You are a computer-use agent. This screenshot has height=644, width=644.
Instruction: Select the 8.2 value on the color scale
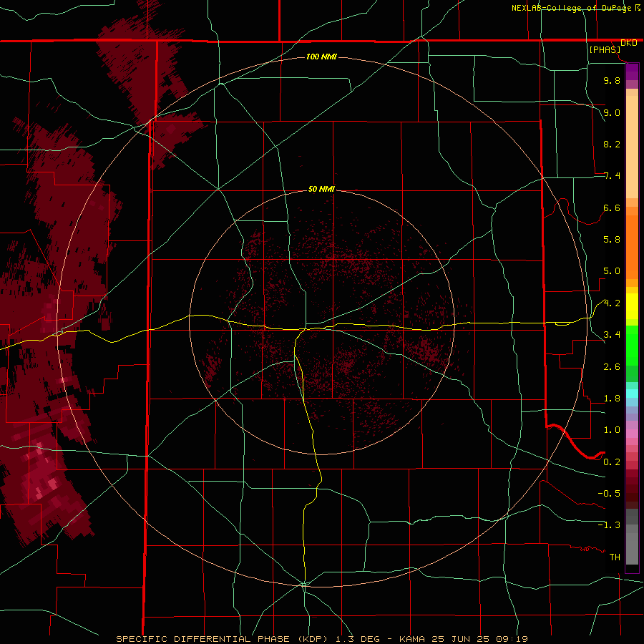click(612, 144)
